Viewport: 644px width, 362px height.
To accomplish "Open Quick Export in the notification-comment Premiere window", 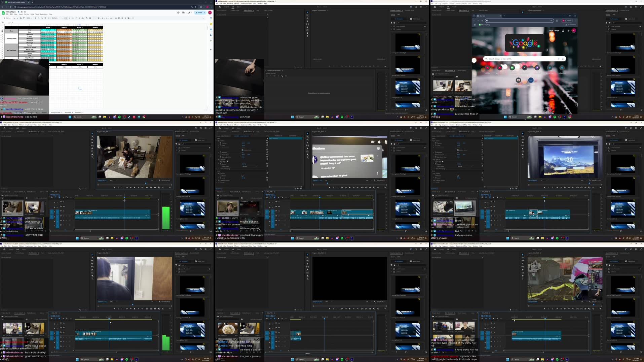I will [x=416, y=128].
